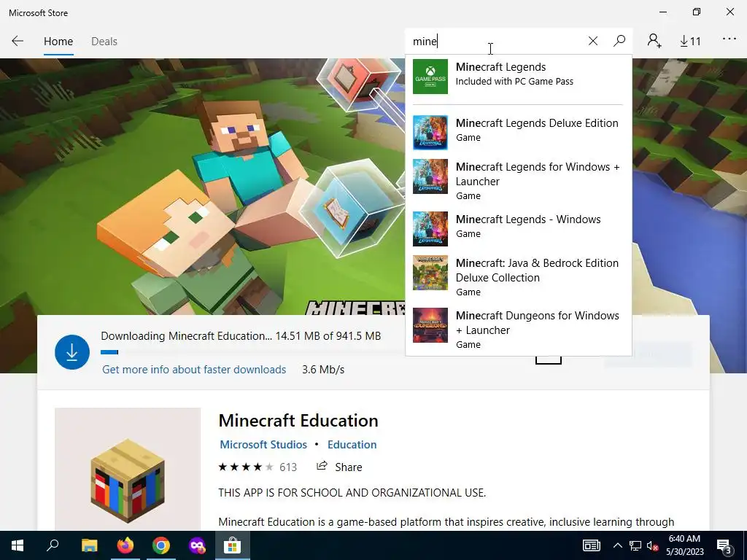
Task: Click Java & Bedrock Deluxe Collection thumbnail
Action: pyautogui.click(x=430, y=273)
